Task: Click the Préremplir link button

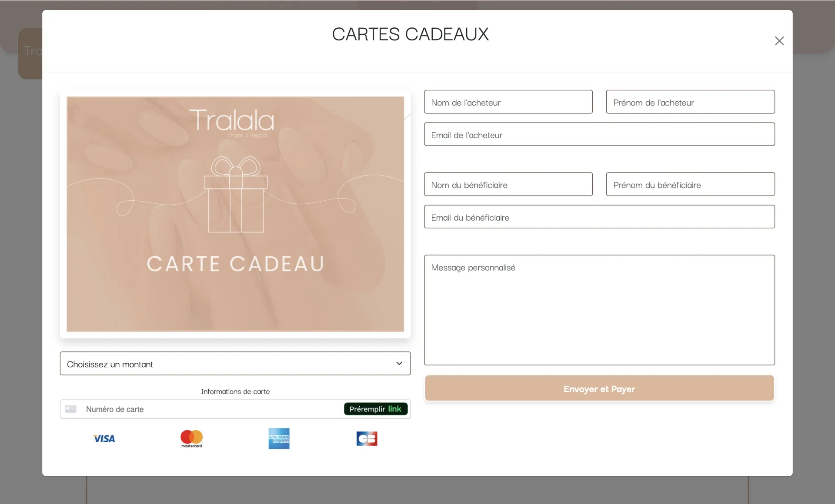Action: pos(376,409)
